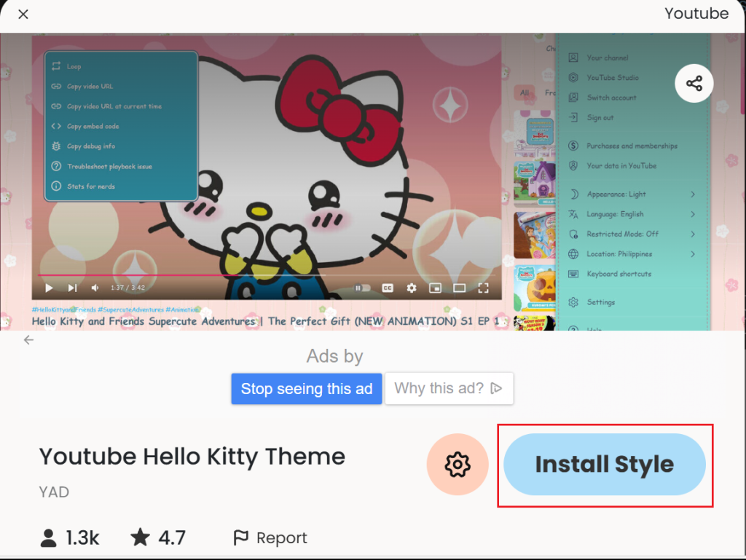Toggle the Loop option in the context menu
The width and height of the screenshot is (746, 560).
click(x=74, y=66)
